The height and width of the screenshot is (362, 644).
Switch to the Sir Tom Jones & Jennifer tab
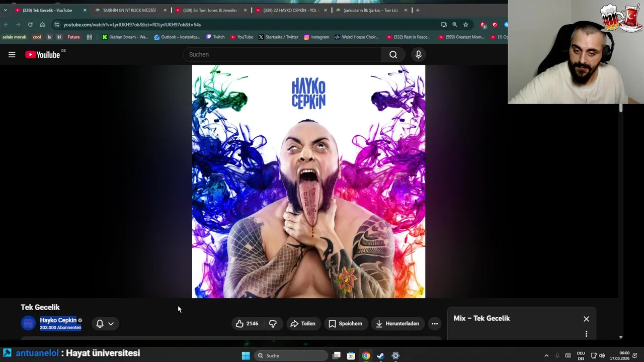coord(211,10)
